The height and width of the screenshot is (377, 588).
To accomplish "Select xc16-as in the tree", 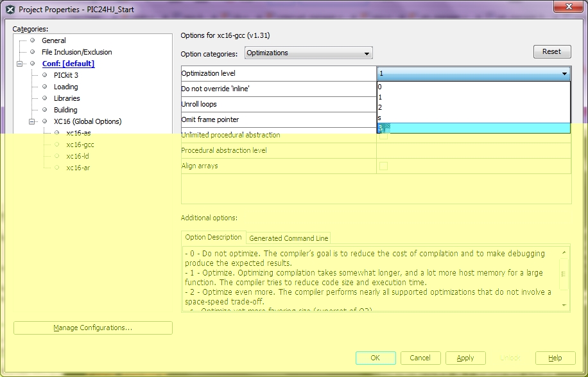I will click(78, 133).
